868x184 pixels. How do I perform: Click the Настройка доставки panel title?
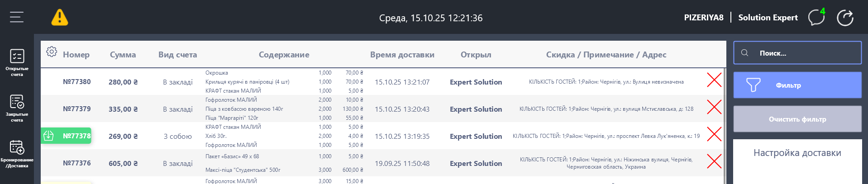pos(797,153)
